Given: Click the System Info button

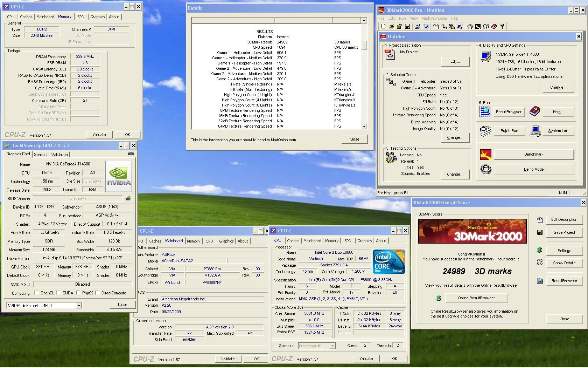Looking at the screenshot, I should coord(558,131).
